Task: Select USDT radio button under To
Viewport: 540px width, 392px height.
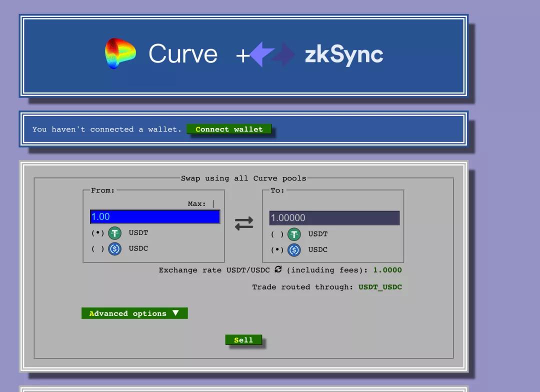Action: point(276,234)
